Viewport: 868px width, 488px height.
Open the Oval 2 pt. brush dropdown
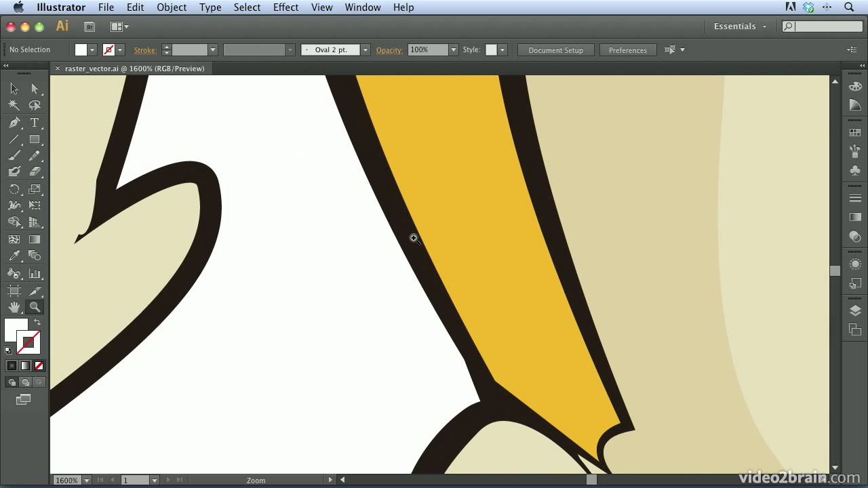(x=364, y=49)
